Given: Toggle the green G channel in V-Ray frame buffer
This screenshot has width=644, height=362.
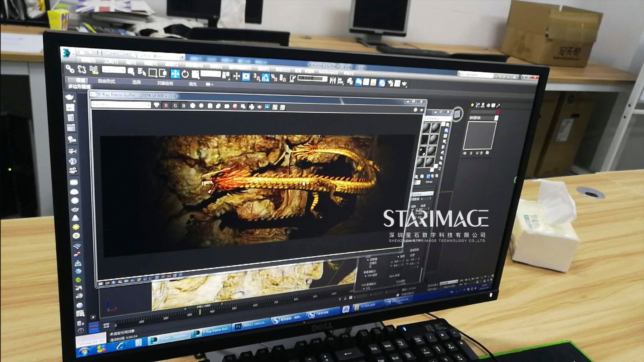Looking at the screenshot, I should 175,105.
